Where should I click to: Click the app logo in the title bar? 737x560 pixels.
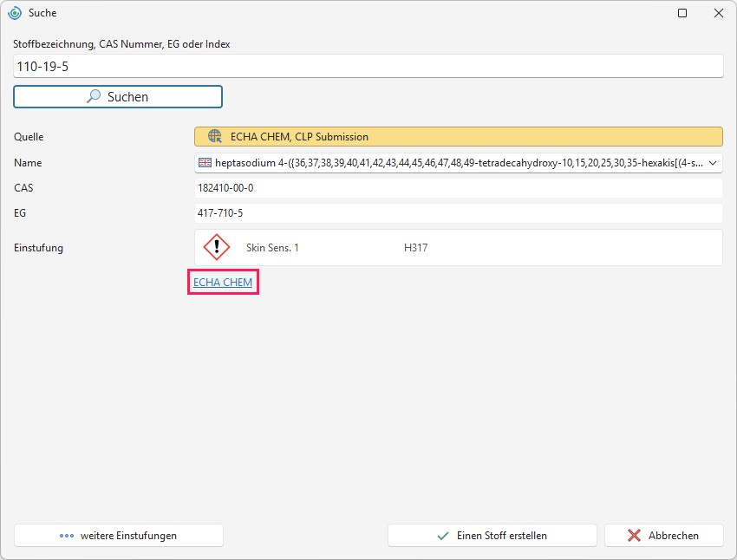click(x=15, y=13)
